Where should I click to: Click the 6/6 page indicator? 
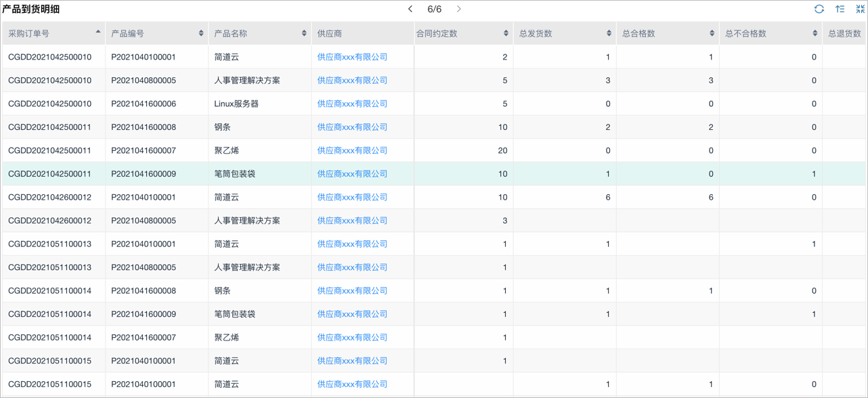coord(433,9)
